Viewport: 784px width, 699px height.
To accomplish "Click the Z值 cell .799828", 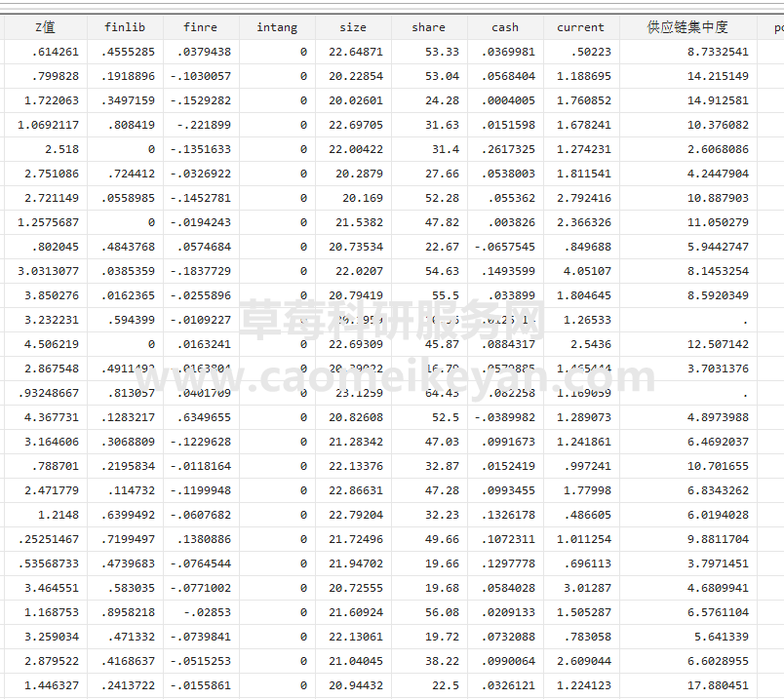I will click(46, 76).
